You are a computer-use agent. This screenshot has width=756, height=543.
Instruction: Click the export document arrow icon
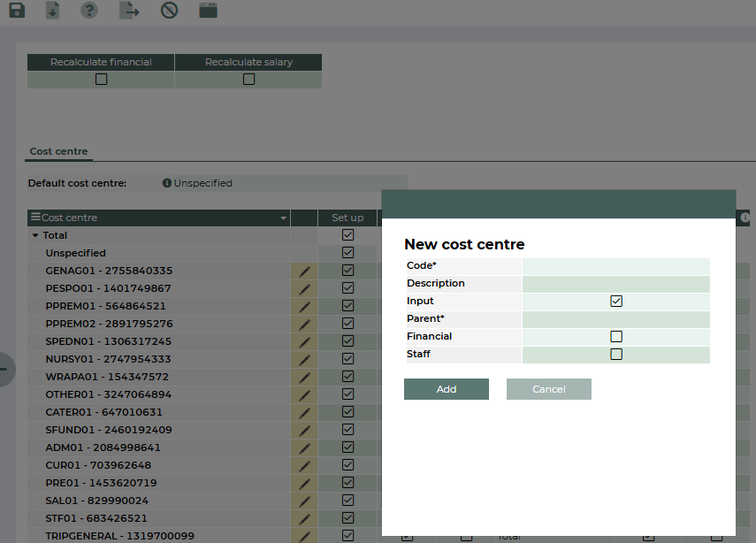(x=129, y=11)
